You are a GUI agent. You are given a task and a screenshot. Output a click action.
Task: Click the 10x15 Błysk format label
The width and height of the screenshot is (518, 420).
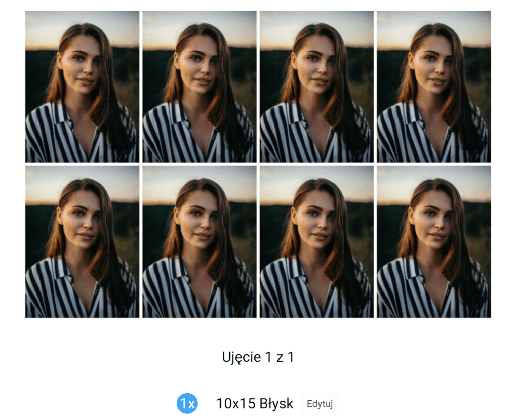click(x=255, y=404)
